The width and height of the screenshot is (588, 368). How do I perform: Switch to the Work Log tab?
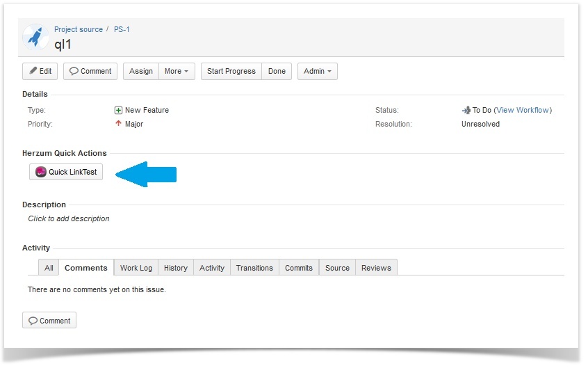(136, 268)
